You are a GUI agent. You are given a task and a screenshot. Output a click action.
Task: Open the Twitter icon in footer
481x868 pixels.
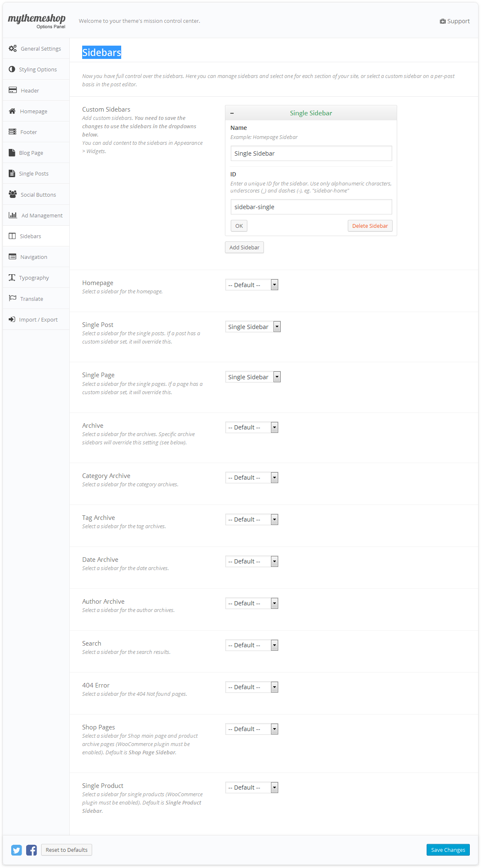tap(17, 850)
